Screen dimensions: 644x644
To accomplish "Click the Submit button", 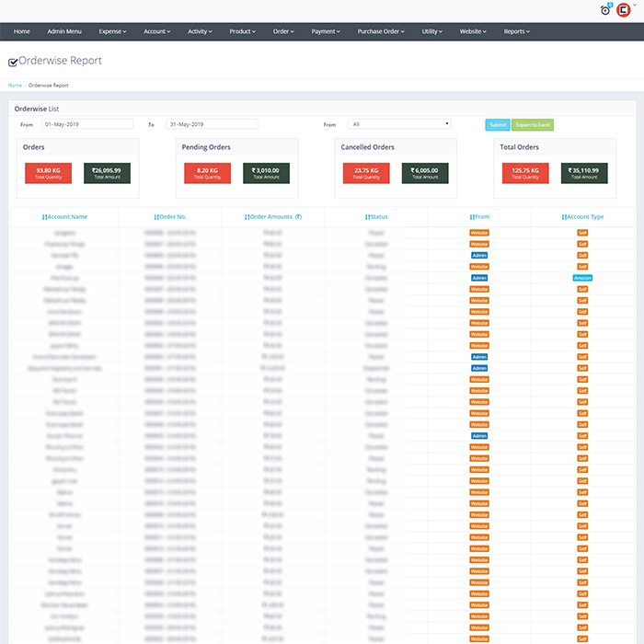I will coord(497,124).
